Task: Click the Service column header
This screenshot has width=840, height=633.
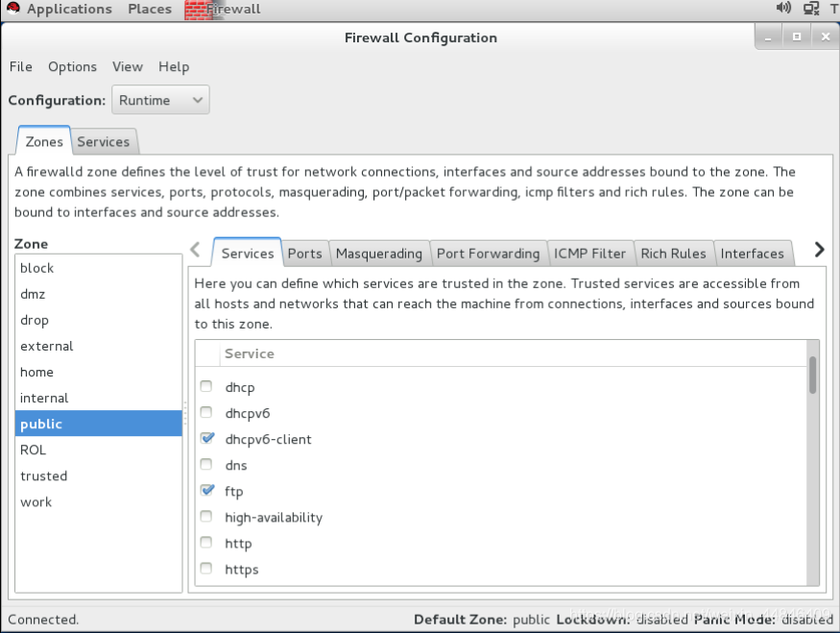Action: coord(514,353)
